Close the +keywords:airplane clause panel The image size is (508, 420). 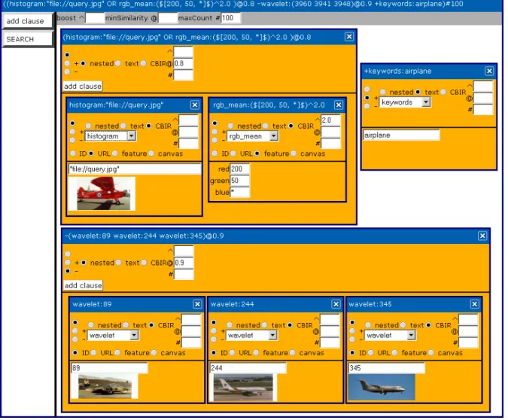point(489,71)
